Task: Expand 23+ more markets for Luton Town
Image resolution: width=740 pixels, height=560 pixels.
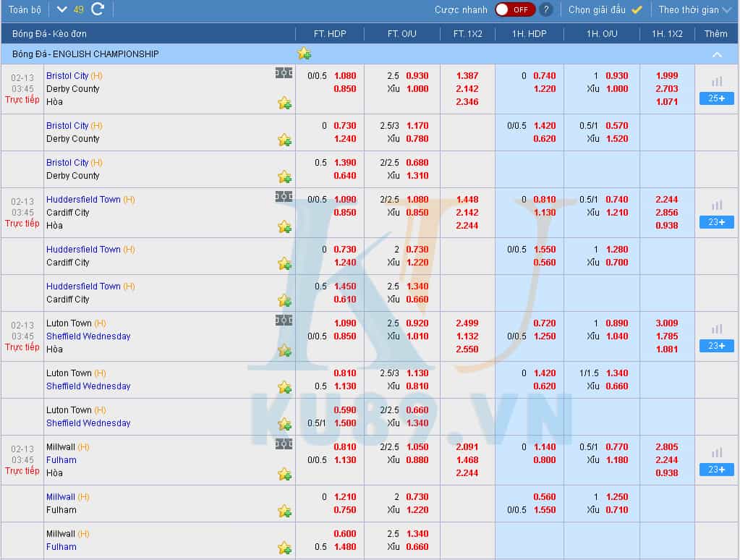Action: click(x=716, y=346)
